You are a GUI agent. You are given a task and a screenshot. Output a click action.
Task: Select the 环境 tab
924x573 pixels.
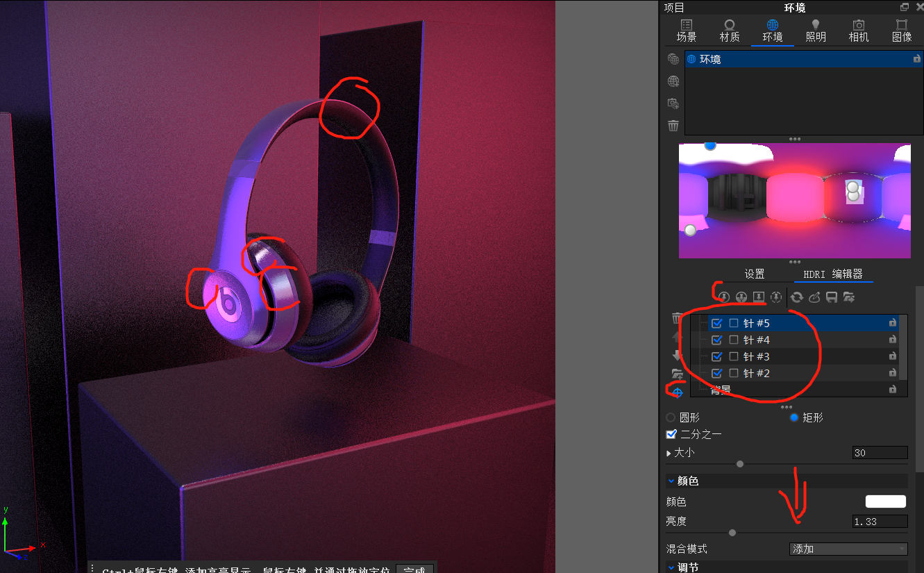tap(773, 31)
